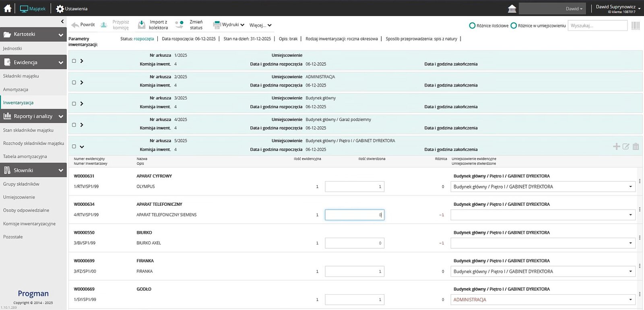Click the rozpoczęta status link
This screenshot has height=310, width=644.
coord(144,39)
